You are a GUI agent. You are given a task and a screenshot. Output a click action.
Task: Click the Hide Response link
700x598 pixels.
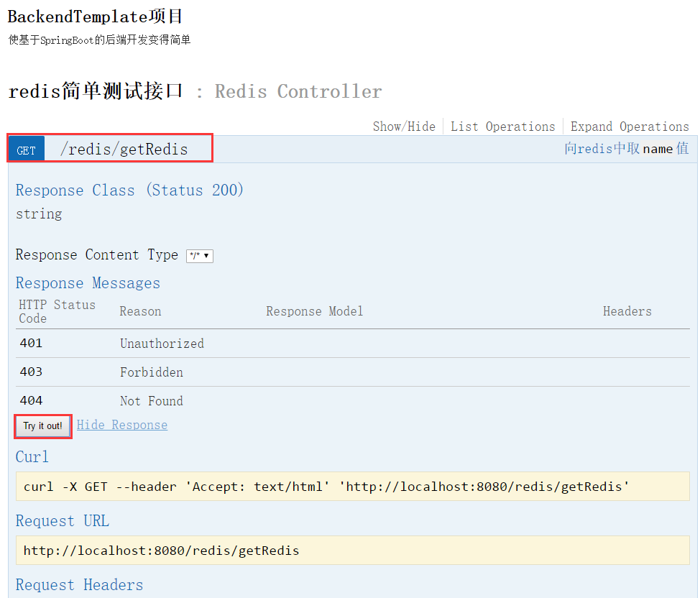pos(122,425)
